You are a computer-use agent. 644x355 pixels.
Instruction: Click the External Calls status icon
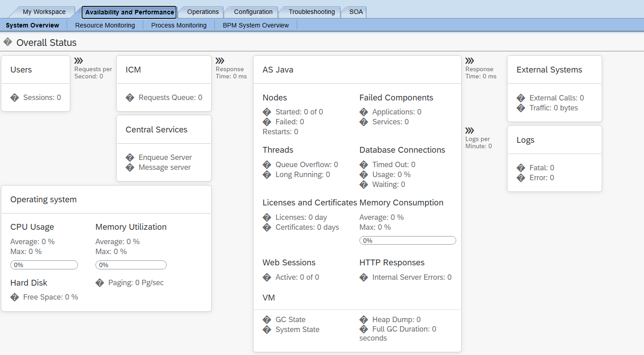[x=521, y=98]
